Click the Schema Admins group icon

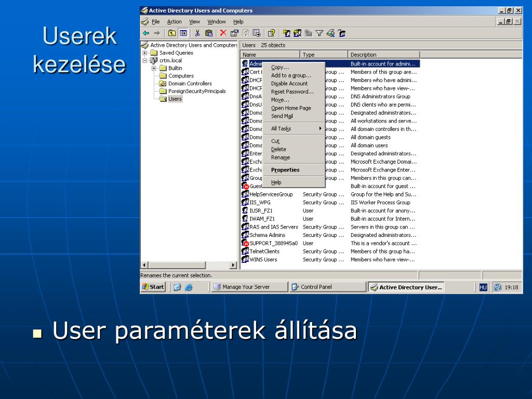tap(245, 235)
